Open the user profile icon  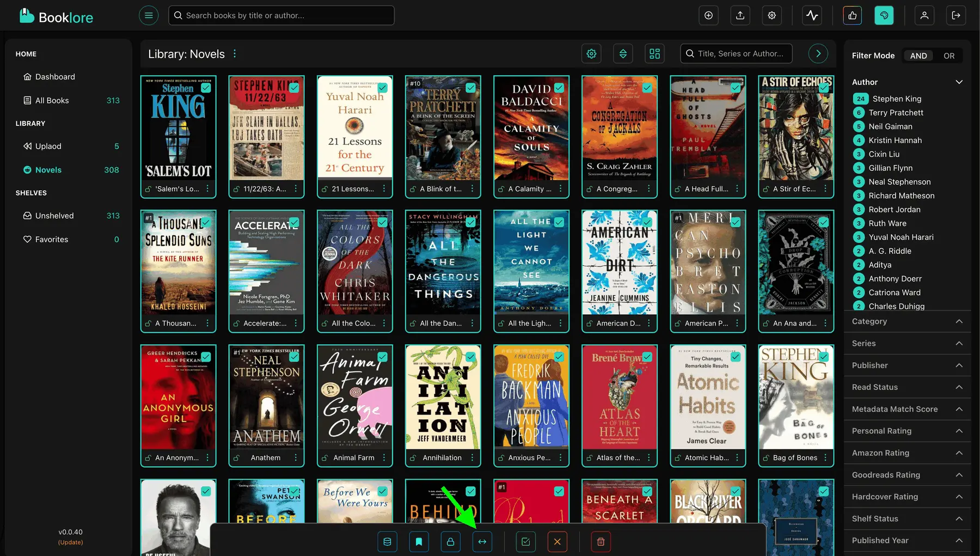click(924, 15)
